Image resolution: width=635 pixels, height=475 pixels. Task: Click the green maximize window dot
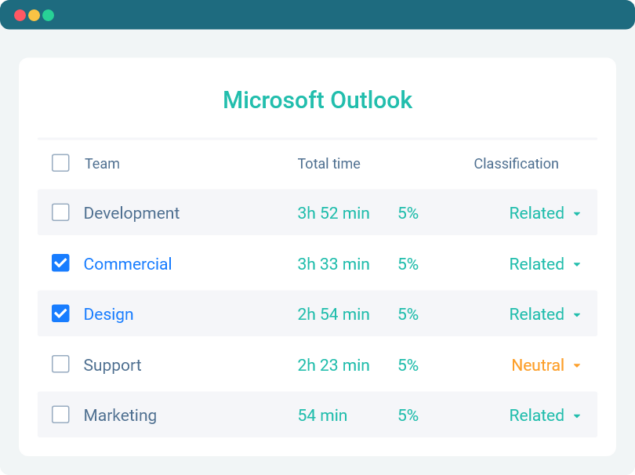tap(48, 15)
